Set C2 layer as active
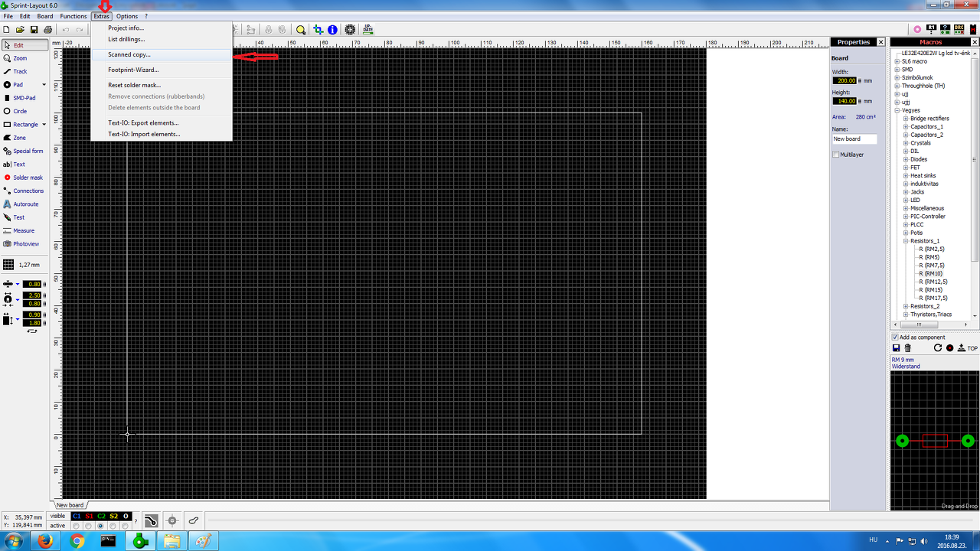The height and width of the screenshot is (551, 980). [x=101, y=526]
